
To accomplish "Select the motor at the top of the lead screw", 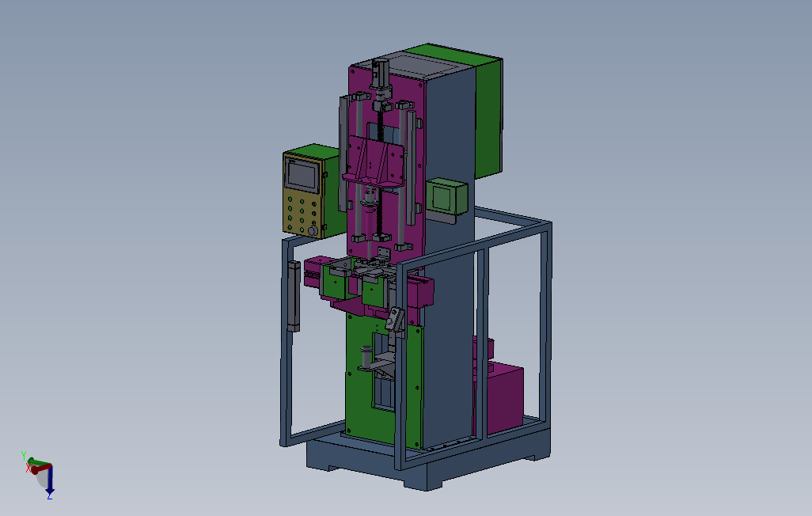I will pyautogui.click(x=381, y=74).
